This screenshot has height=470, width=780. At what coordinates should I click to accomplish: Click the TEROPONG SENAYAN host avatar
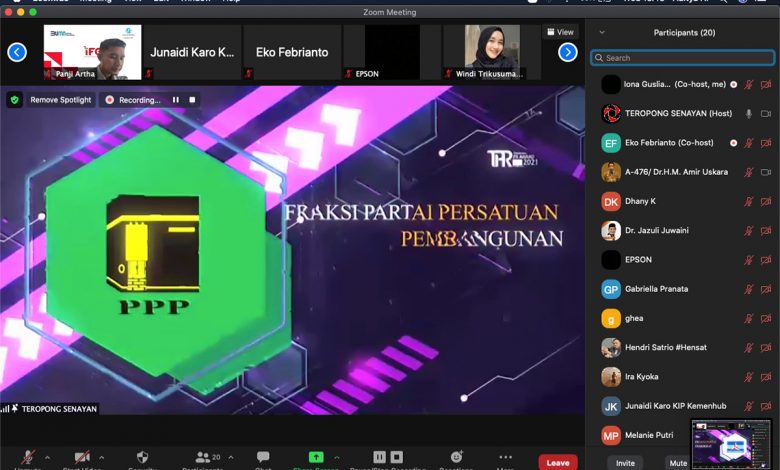[x=611, y=113]
